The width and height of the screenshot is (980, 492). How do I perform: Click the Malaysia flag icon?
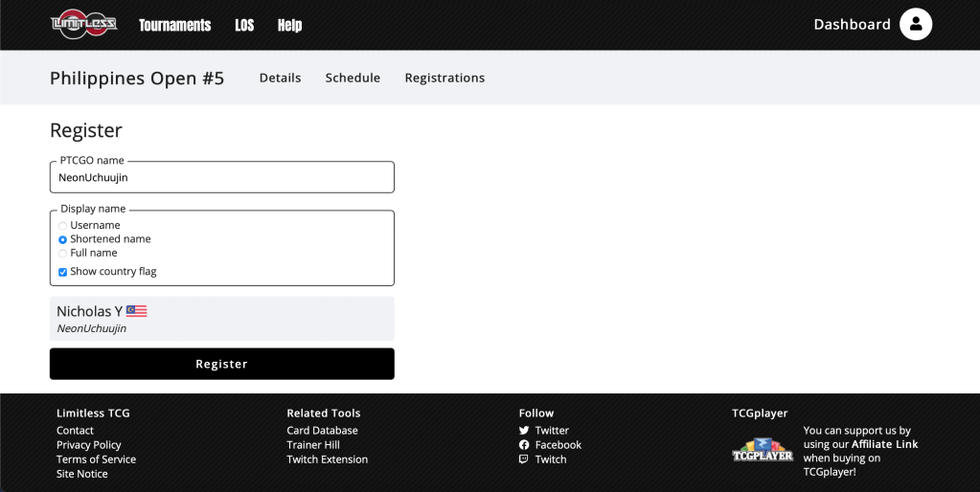click(x=137, y=311)
